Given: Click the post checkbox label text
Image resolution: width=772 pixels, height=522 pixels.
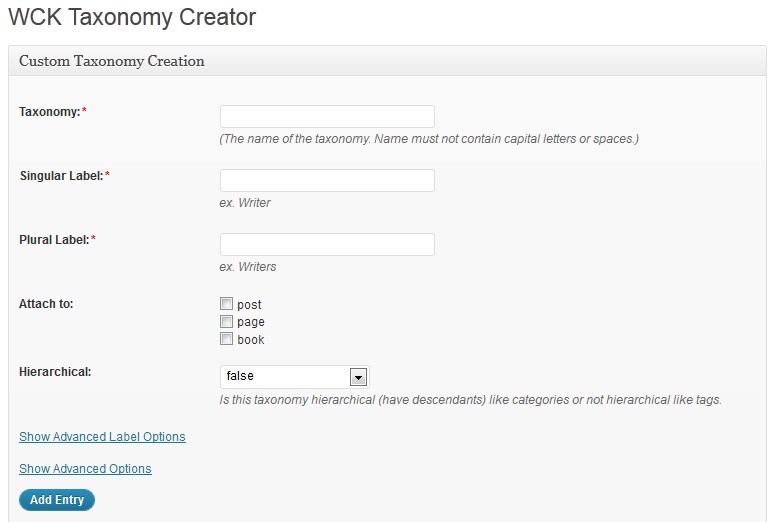Looking at the screenshot, I should pos(249,305).
